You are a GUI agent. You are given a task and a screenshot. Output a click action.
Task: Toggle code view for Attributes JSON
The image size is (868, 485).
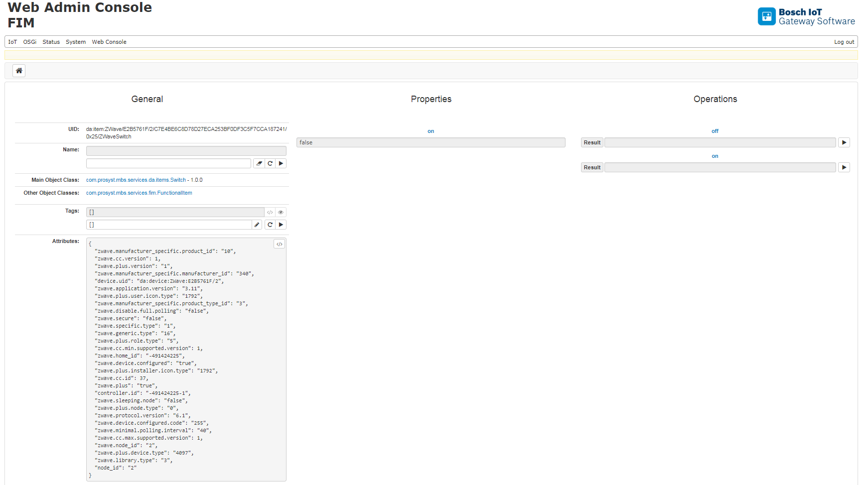(280, 244)
